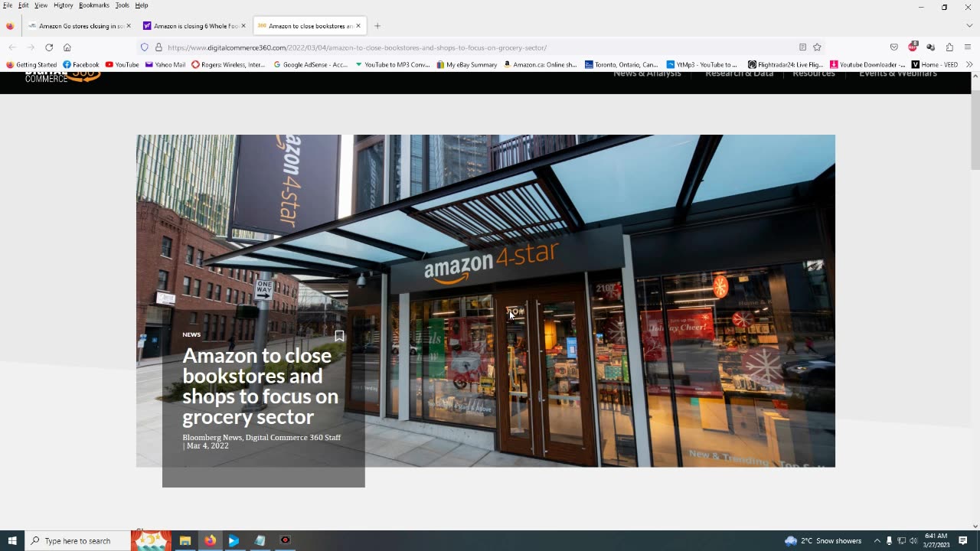Click the Windows taskbar search box

(x=77, y=540)
